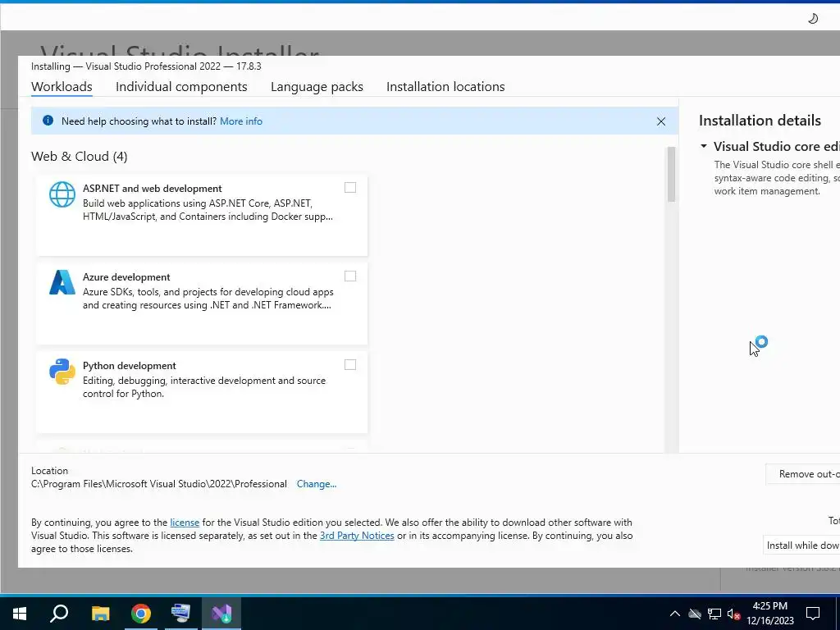Click the network status tray icon

(x=714, y=614)
